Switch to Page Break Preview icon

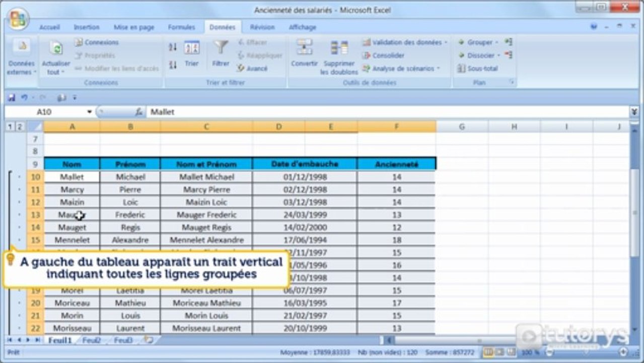coord(511,352)
